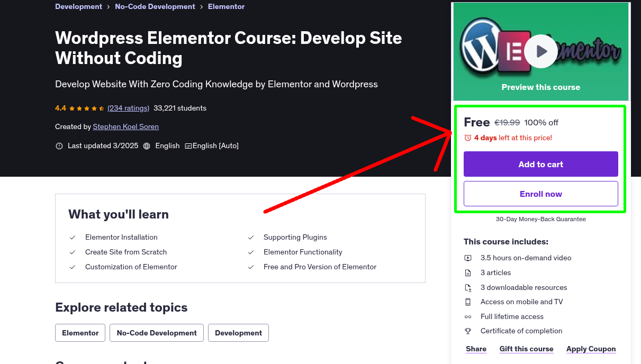This screenshot has height=364, width=641.
Task: Click the 3.5 hours on-demand video text
Action: point(526,258)
